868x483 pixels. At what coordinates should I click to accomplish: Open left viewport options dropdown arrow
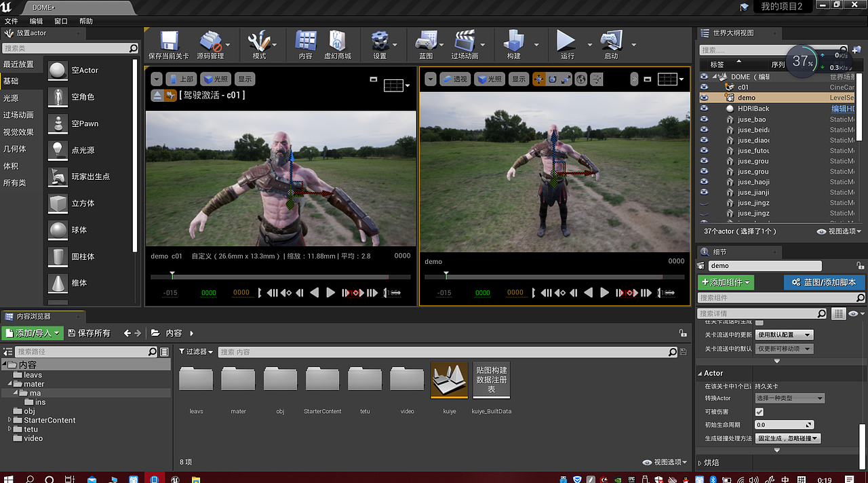157,79
